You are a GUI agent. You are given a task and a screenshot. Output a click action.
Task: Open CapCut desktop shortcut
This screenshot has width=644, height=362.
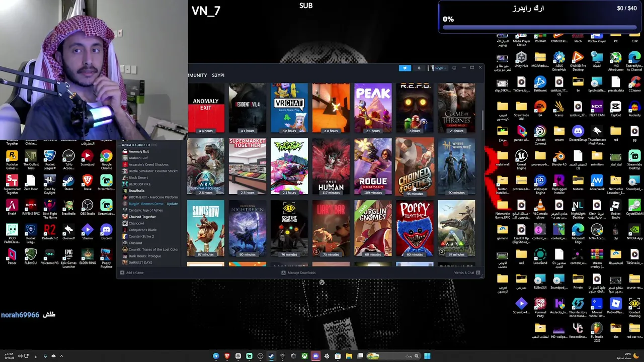click(x=616, y=109)
